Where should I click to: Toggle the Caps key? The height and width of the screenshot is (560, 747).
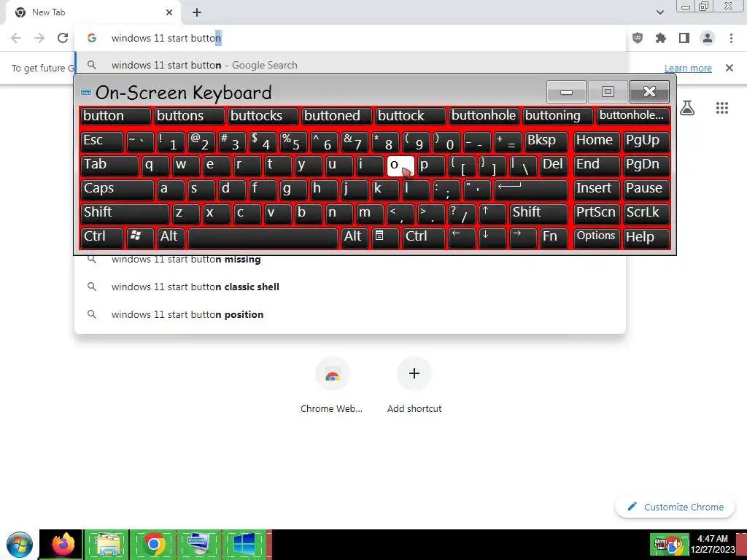(117, 190)
